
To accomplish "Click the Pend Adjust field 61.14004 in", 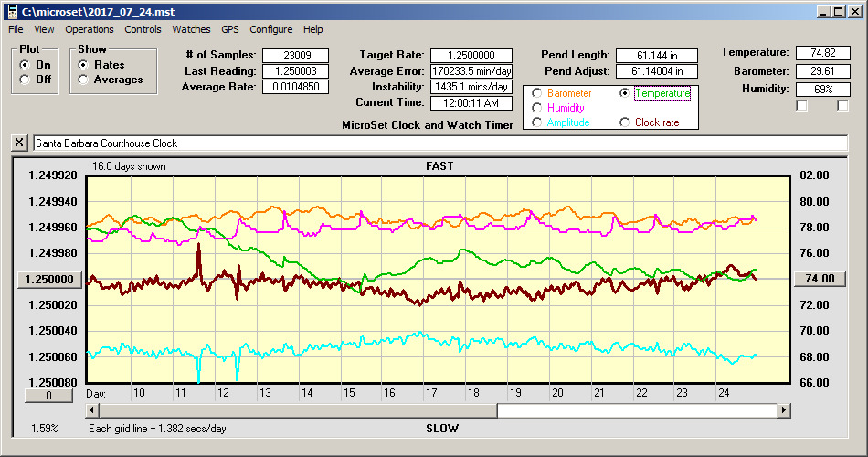I will coord(657,71).
